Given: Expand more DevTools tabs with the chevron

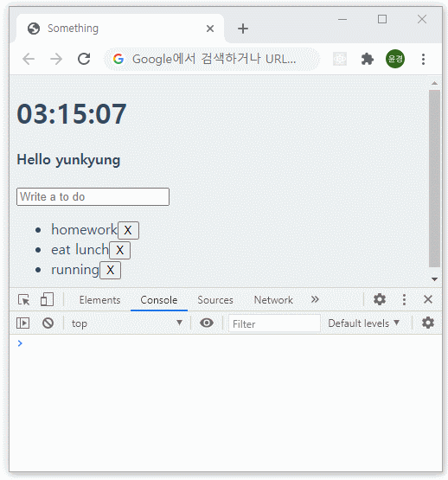Looking at the screenshot, I should (315, 299).
